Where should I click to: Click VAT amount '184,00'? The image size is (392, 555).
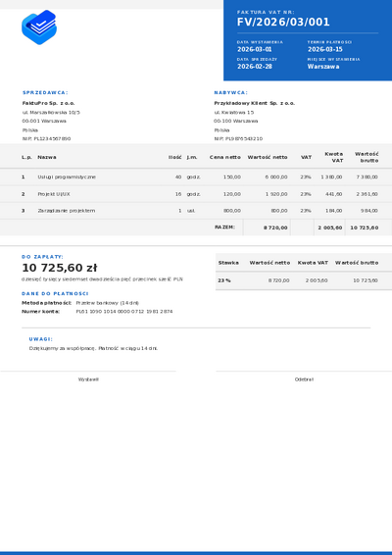tap(333, 211)
